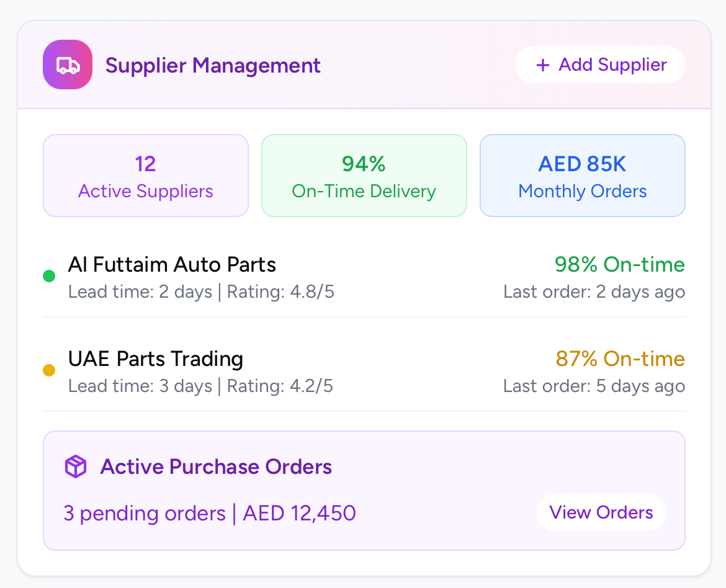Click the delivery truck icon
Image resolution: width=726 pixels, height=588 pixels.
pos(68,65)
